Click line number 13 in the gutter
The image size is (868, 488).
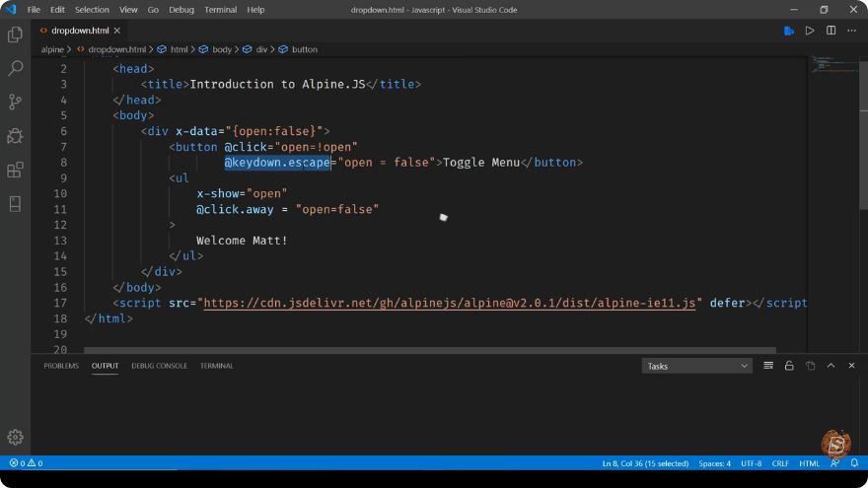(60, 241)
